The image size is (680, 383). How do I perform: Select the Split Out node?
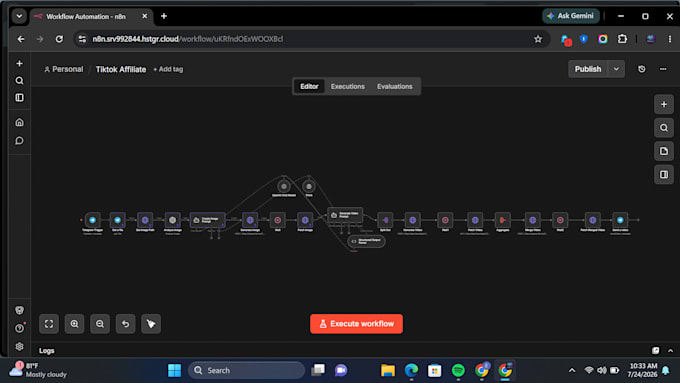click(x=385, y=220)
